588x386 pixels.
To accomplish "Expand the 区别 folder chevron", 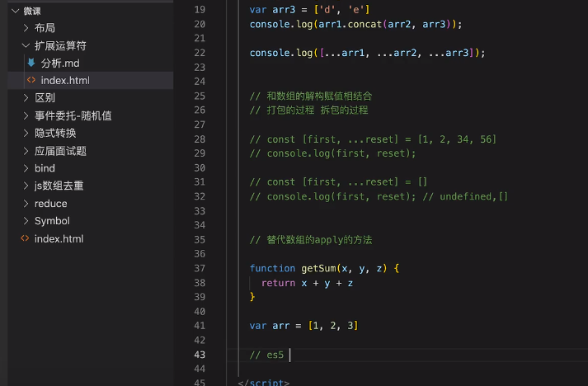I will coord(26,98).
